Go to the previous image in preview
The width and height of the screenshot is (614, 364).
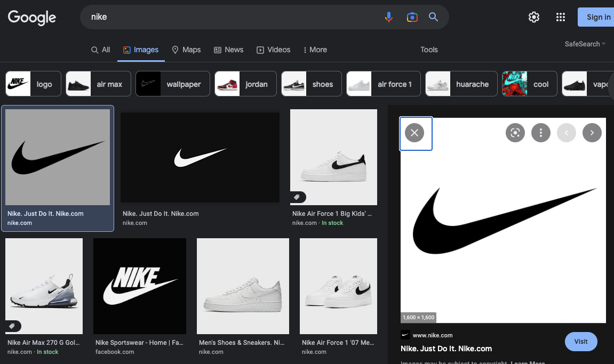point(566,133)
